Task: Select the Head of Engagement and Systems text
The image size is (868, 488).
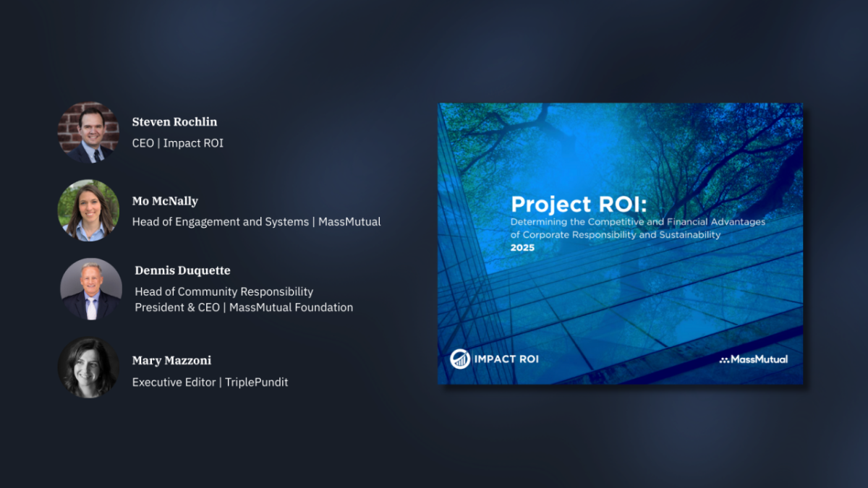Action: click(256, 221)
